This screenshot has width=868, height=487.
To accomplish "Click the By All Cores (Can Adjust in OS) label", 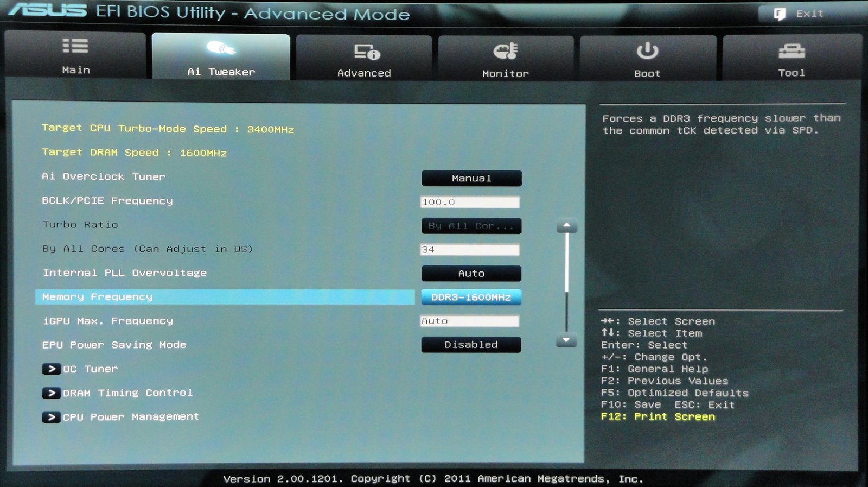I will (148, 249).
